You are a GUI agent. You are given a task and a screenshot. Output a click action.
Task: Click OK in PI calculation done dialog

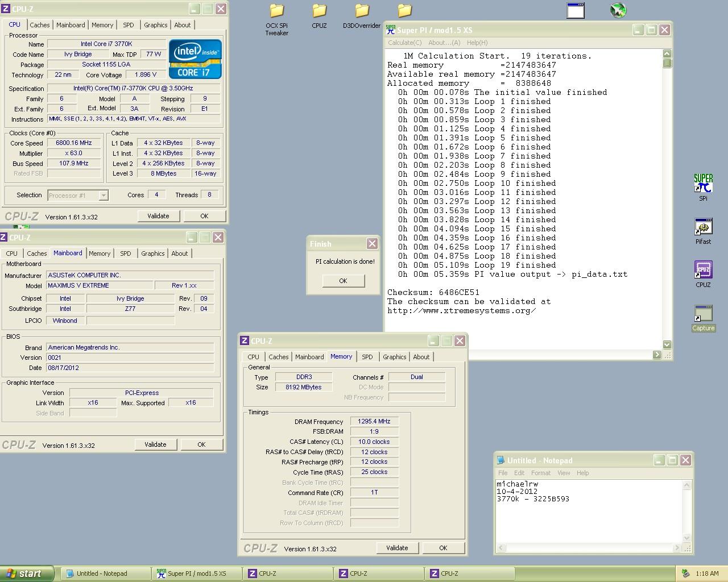(x=343, y=281)
